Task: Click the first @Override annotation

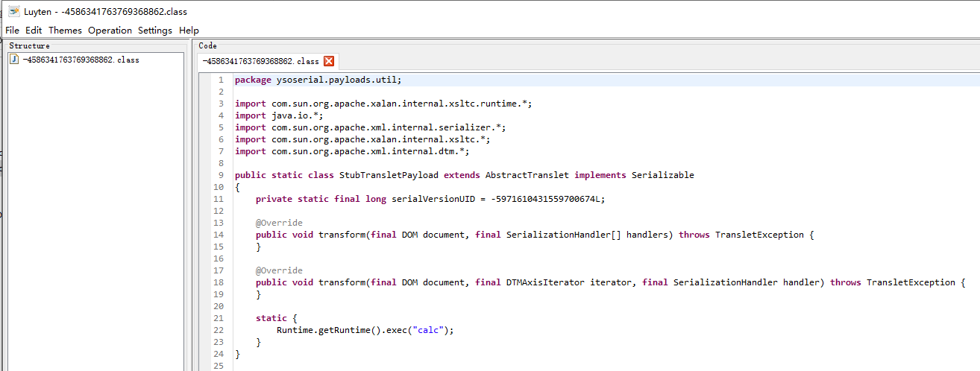Action: 279,223
